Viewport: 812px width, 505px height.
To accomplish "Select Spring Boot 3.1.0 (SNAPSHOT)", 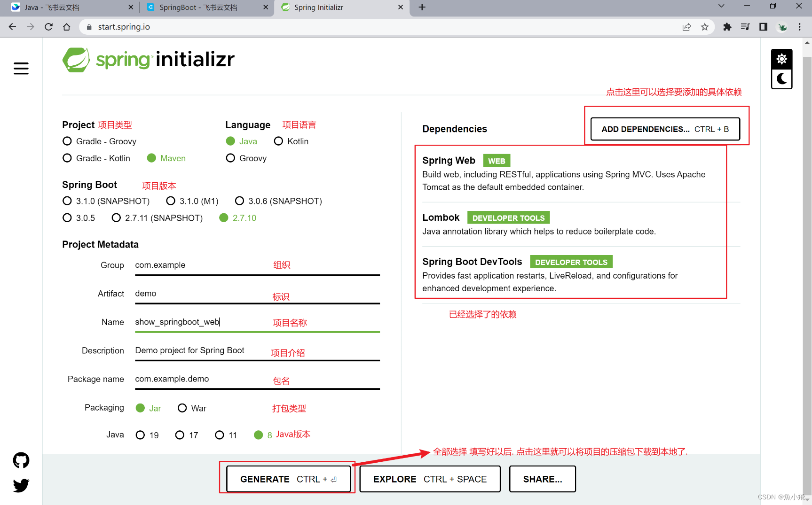I will [x=106, y=201].
